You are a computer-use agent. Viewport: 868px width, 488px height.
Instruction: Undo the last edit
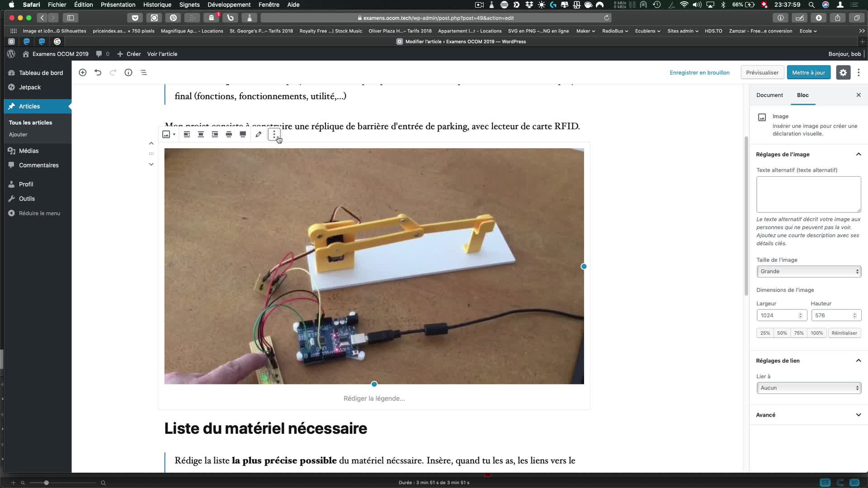coord(98,72)
